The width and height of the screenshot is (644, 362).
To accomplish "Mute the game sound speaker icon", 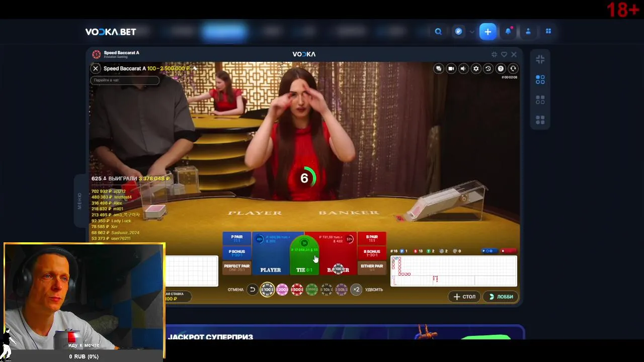I will 463,68.
